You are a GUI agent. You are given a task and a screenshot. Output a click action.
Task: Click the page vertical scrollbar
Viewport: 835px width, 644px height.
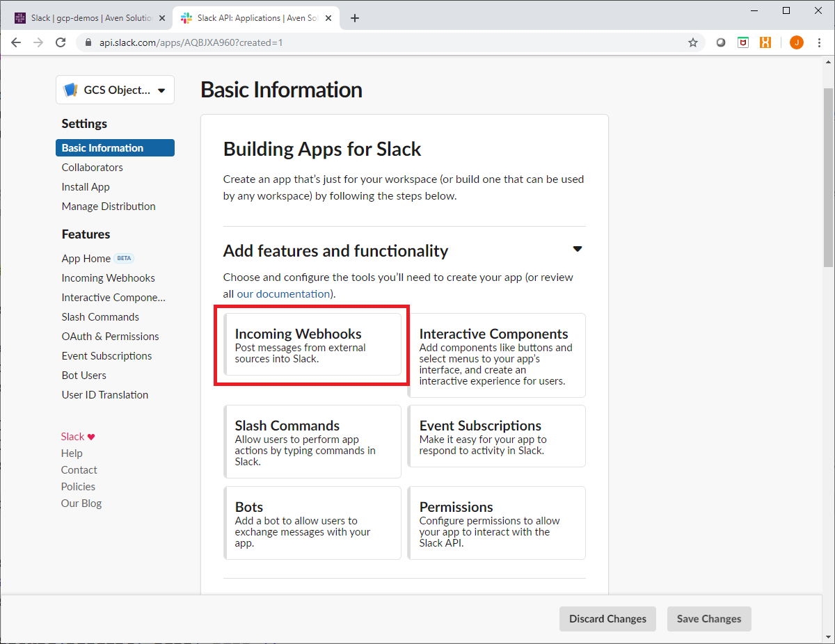tap(829, 177)
